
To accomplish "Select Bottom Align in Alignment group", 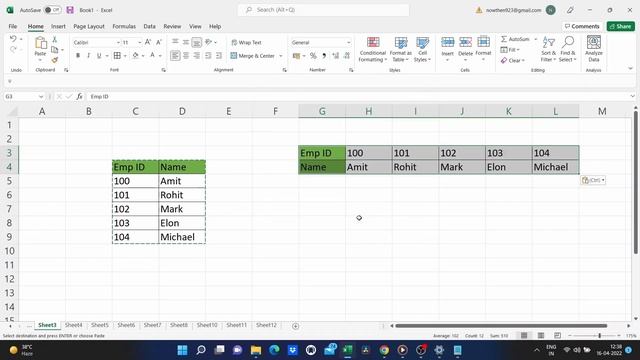I will point(196,42).
